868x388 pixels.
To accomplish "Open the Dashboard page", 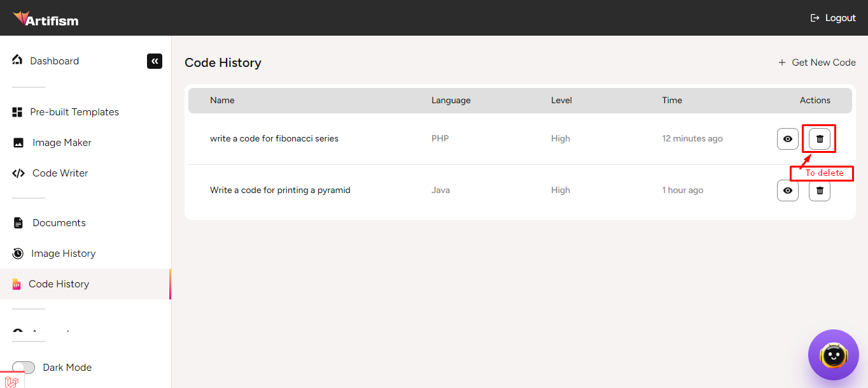I will point(54,61).
